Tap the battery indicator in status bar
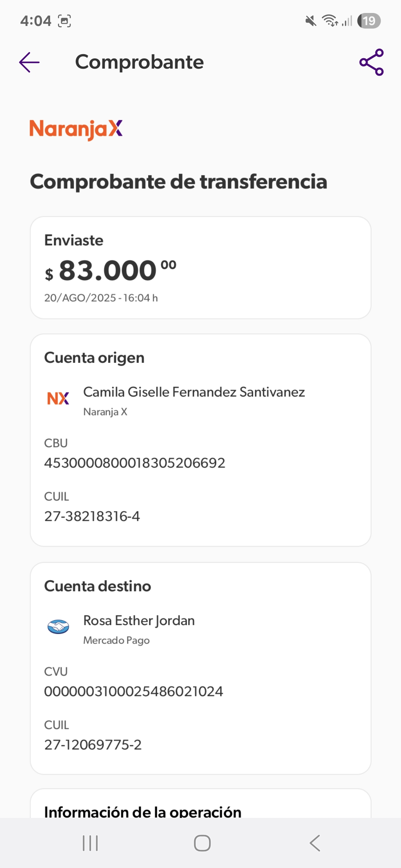The image size is (401, 868). pos(369,21)
